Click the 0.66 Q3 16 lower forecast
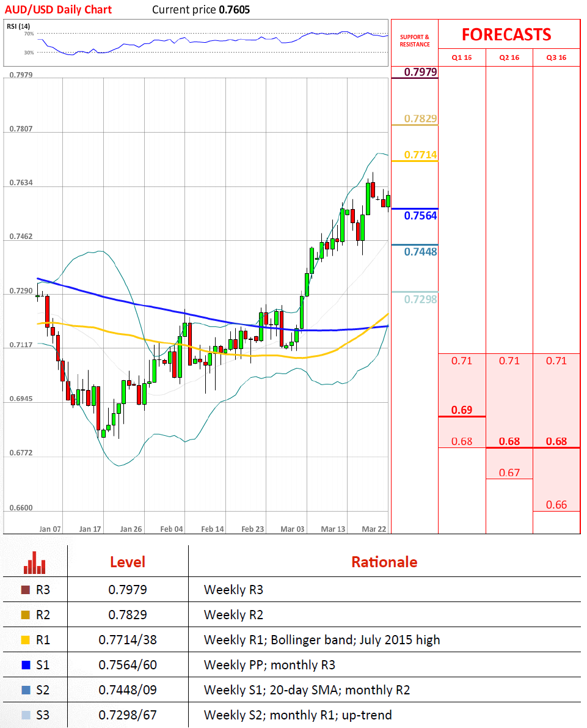Screen dimensions: 587x728 pyautogui.click(x=556, y=505)
